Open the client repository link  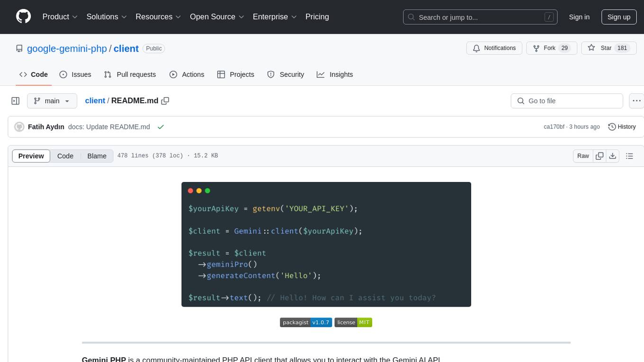[x=126, y=48]
